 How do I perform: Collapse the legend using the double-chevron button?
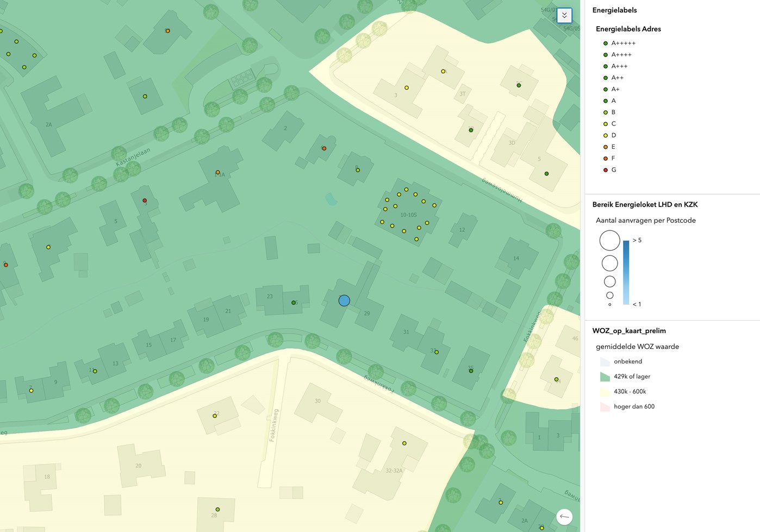click(564, 16)
